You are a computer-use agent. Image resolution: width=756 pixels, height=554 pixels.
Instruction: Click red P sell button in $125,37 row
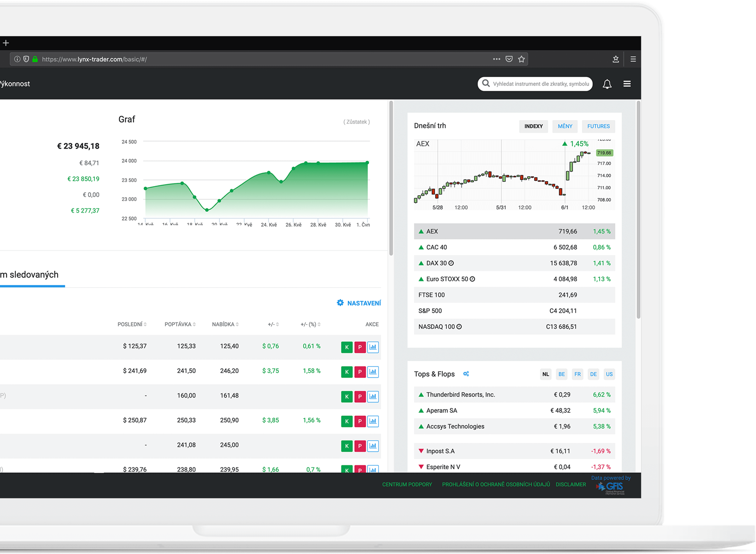tap(360, 347)
